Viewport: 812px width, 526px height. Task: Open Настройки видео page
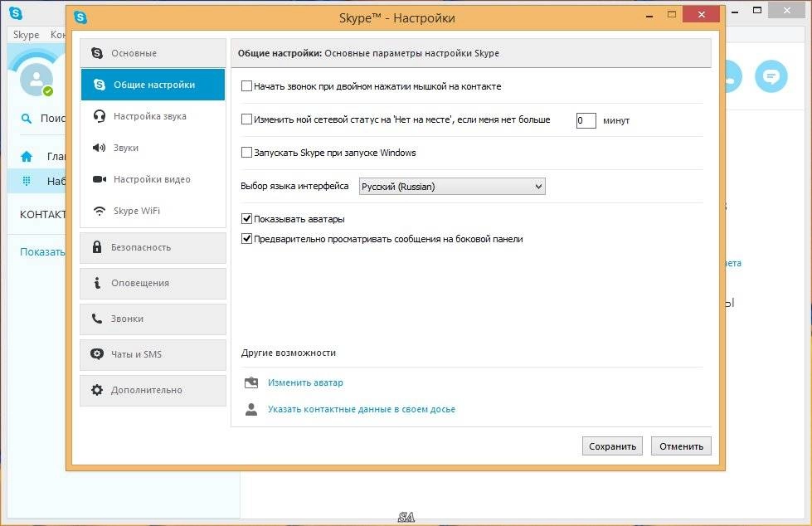pos(153,179)
